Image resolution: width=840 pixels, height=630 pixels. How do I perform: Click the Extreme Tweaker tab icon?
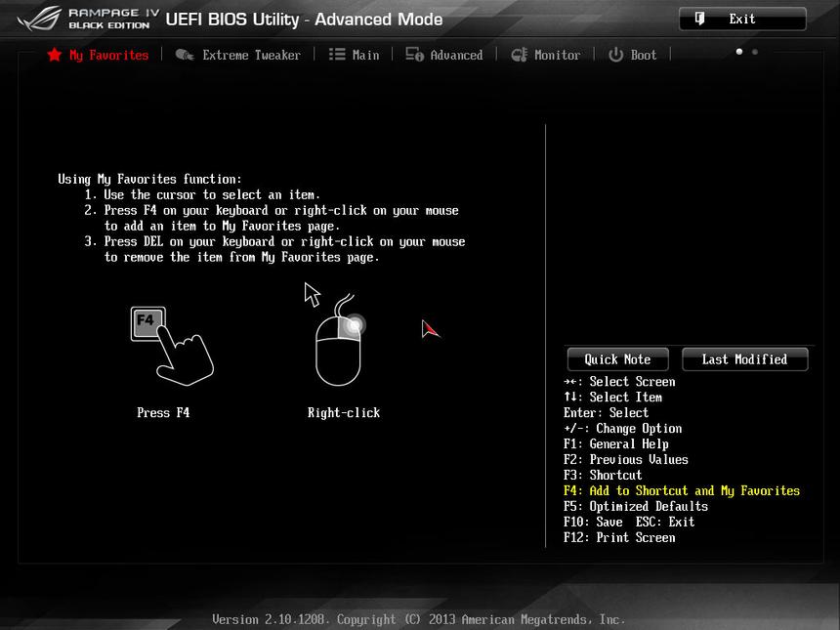coord(185,55)
